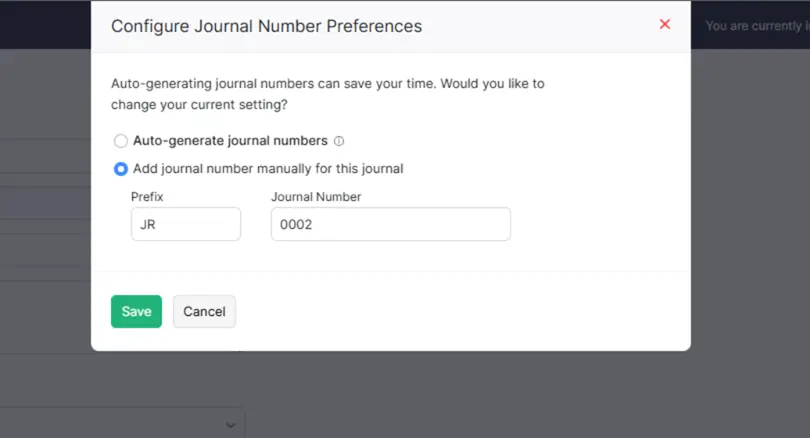The height and width of the screenshot is (438, 810).
Task: Close the dialog with the red X
Action: pyautogui.click(x=664, y=24)
